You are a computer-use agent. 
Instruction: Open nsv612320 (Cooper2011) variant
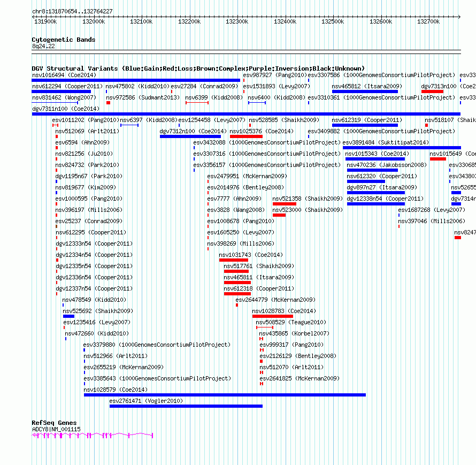382,176
